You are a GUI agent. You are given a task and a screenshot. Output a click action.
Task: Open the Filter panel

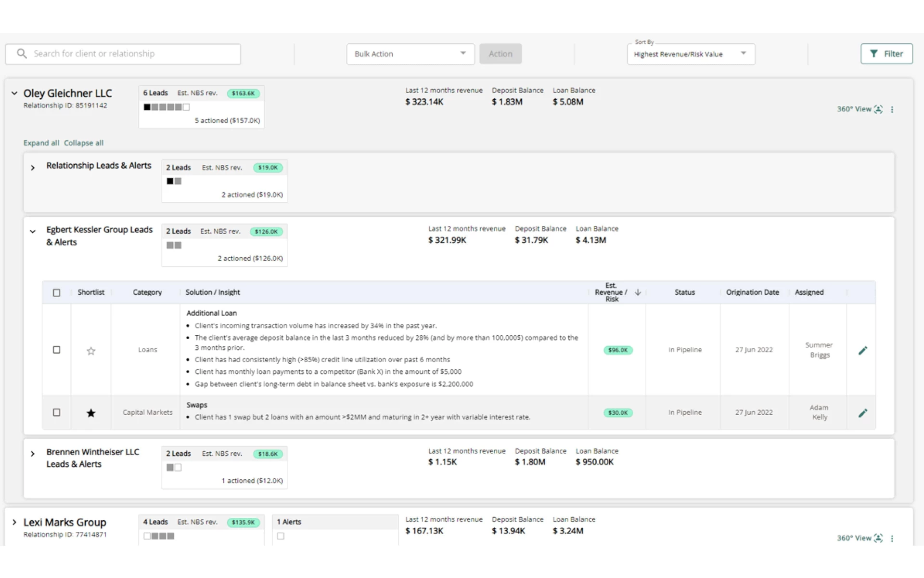pyautogui.click(x=886, y=54)
